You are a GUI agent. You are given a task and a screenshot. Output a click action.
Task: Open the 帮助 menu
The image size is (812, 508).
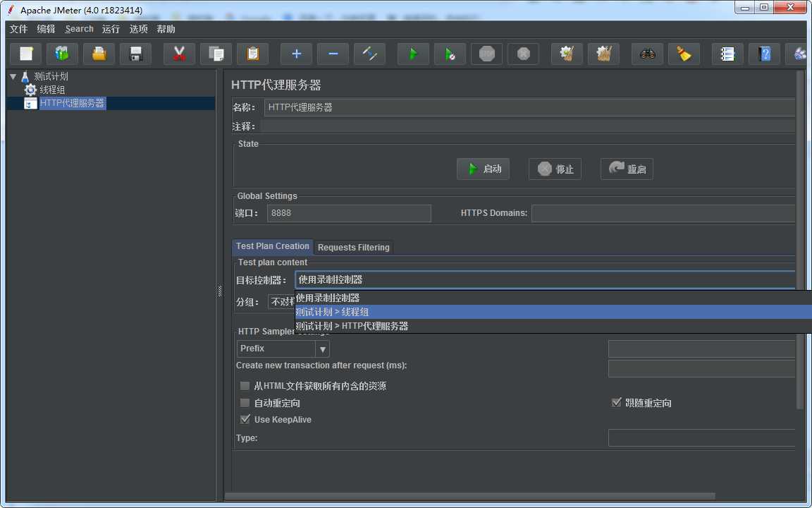[166, 29]
